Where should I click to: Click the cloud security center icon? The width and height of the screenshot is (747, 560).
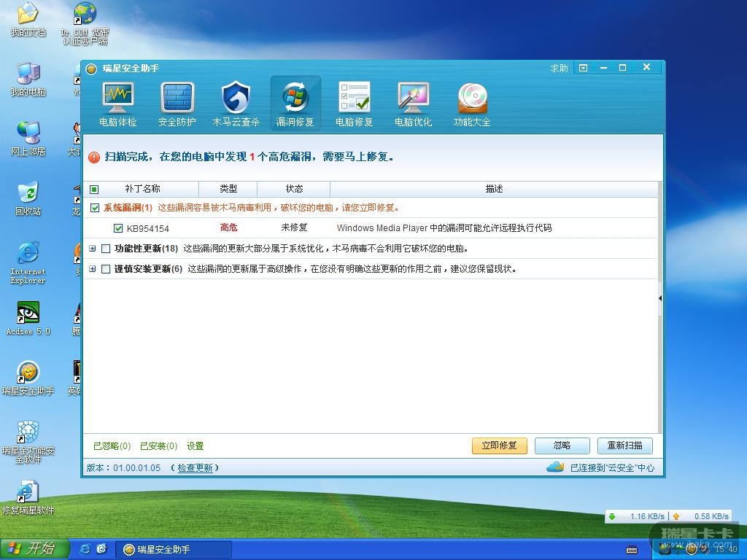[555, 467]
